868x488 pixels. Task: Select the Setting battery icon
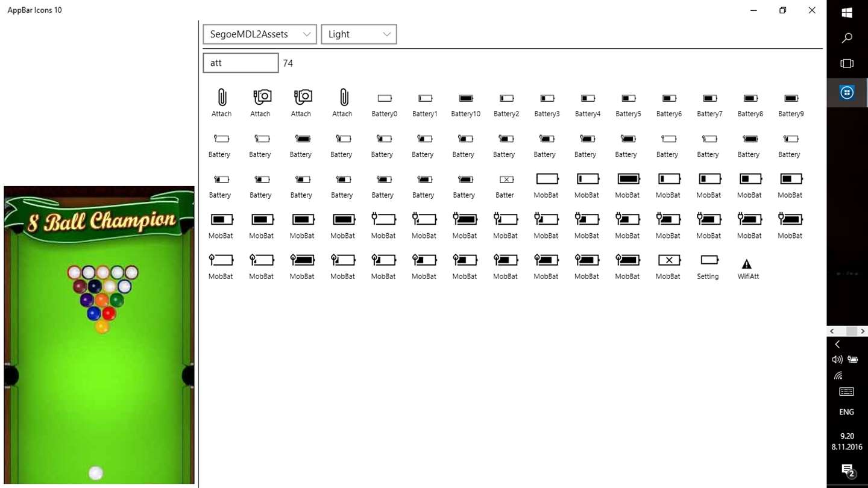[x=709, y=260]
